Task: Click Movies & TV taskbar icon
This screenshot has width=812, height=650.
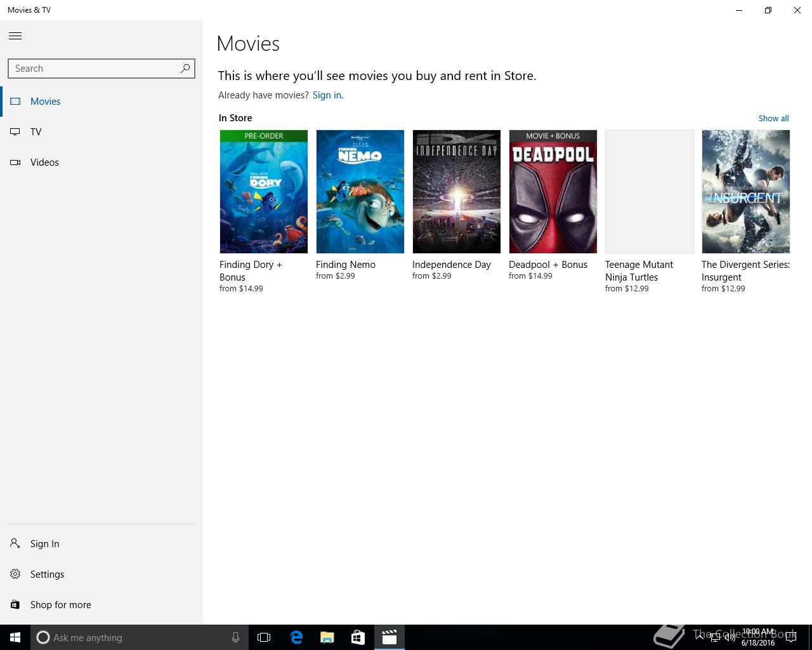Action: (390, 637)
